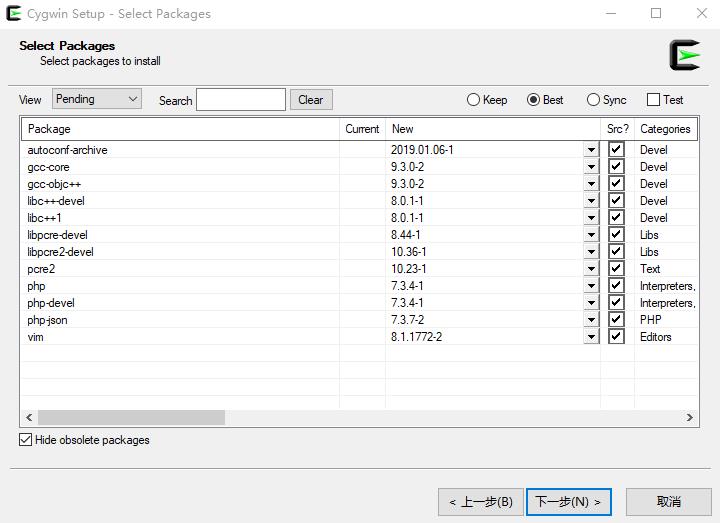Click the New column header
The image size is (720, 523).
[493, 129]
